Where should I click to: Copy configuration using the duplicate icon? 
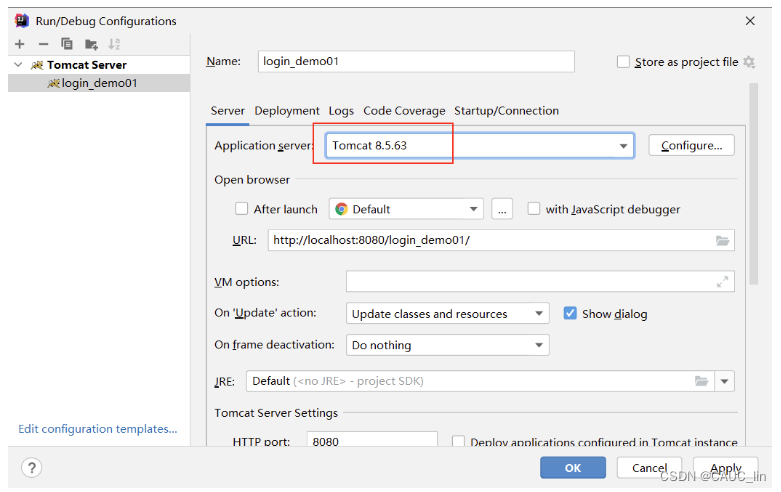point(67,44)
